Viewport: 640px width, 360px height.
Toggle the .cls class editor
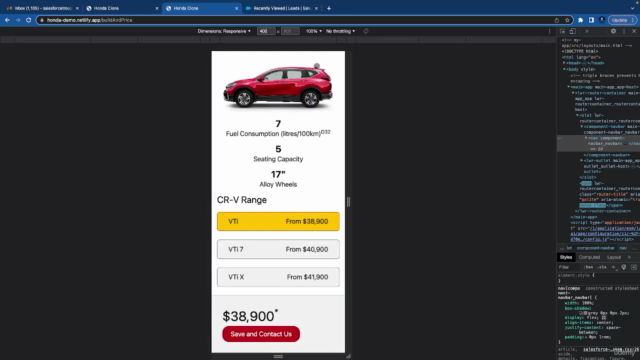pyautogui.click(x=602, y=267)
